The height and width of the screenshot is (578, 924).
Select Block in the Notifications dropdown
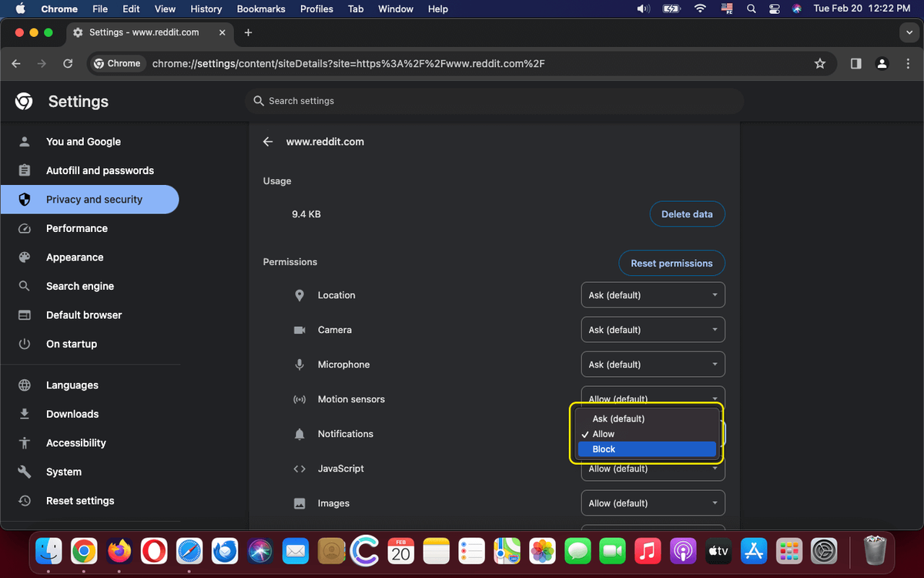click(647, 449)
